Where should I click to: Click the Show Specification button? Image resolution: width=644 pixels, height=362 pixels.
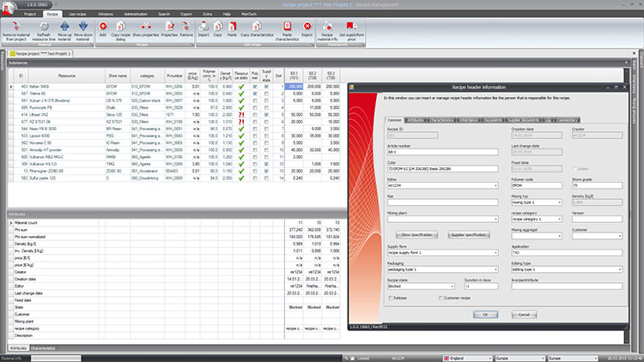[x=416, y=235]
